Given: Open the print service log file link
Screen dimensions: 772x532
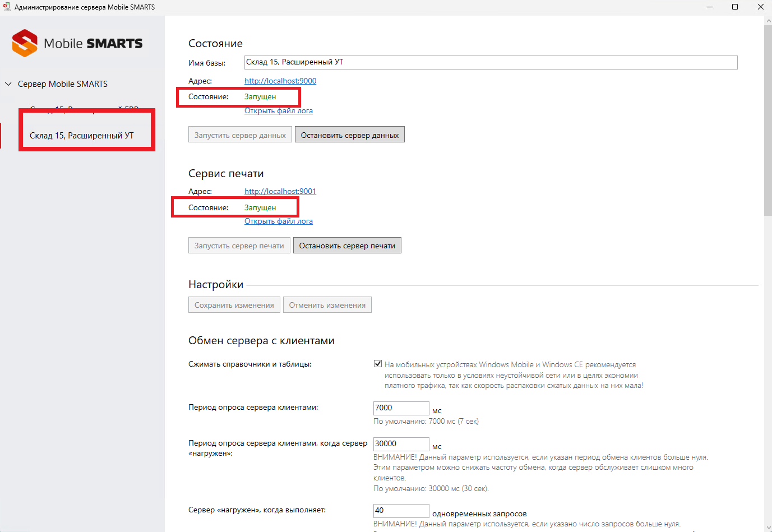Looking at the screenshot, I should point(279,221).
